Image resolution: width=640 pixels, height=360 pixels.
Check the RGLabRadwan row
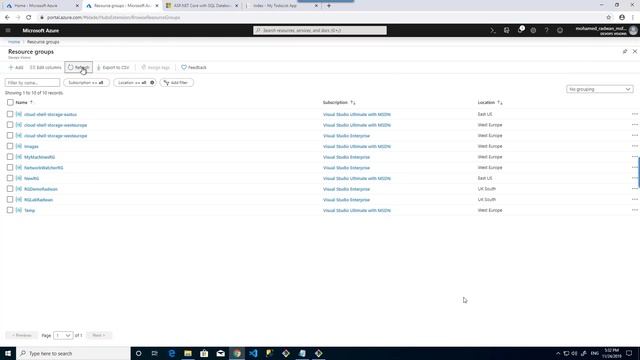point(10,200)
